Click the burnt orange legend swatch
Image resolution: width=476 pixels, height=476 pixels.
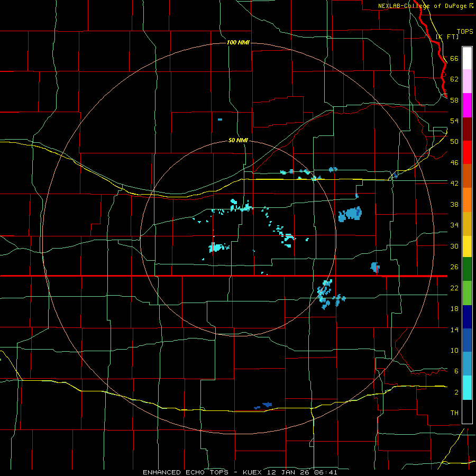(x=467, y=176)
